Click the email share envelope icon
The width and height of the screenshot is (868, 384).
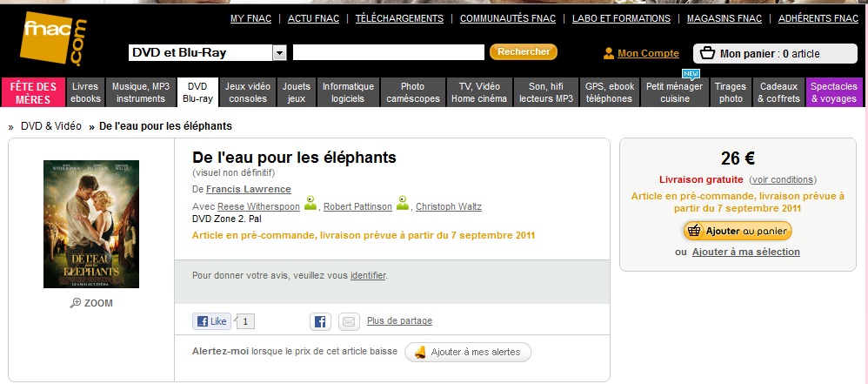point(348,321)
